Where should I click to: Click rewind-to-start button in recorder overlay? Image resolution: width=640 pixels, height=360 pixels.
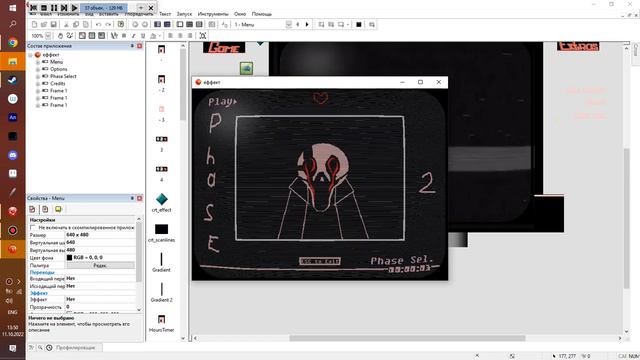[33, 8]
